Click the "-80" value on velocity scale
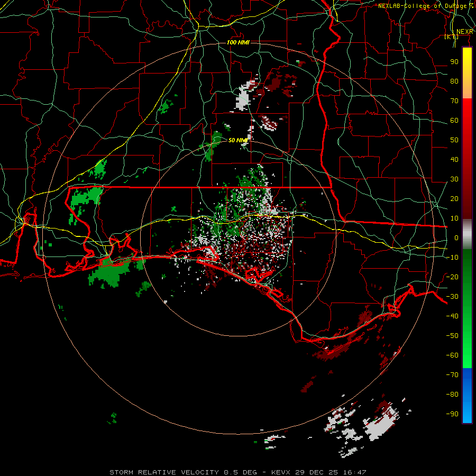Image resolution: width=476 pixels, height=476 pixels. point(452,395)
